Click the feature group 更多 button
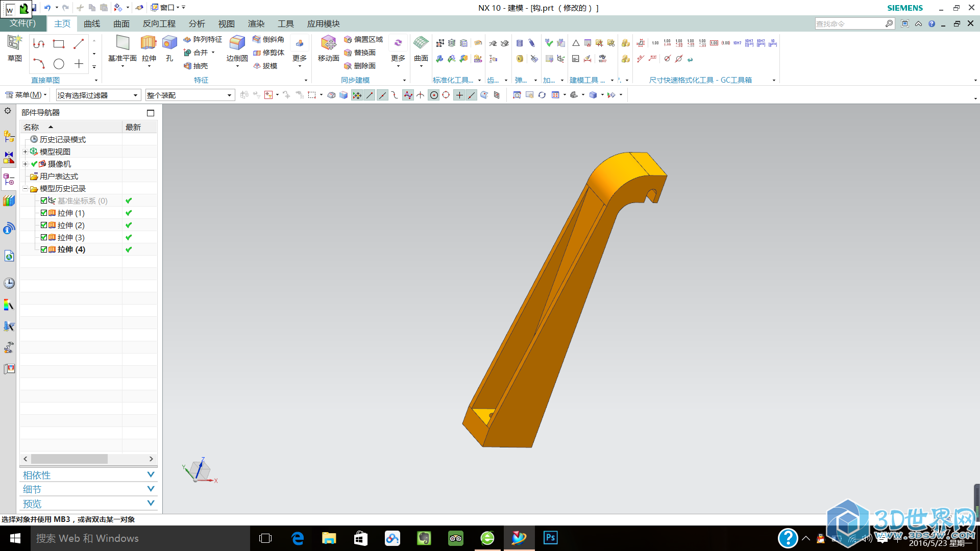Image resolution: width=980 pixels, height=551 pixels. click(300, 51)
